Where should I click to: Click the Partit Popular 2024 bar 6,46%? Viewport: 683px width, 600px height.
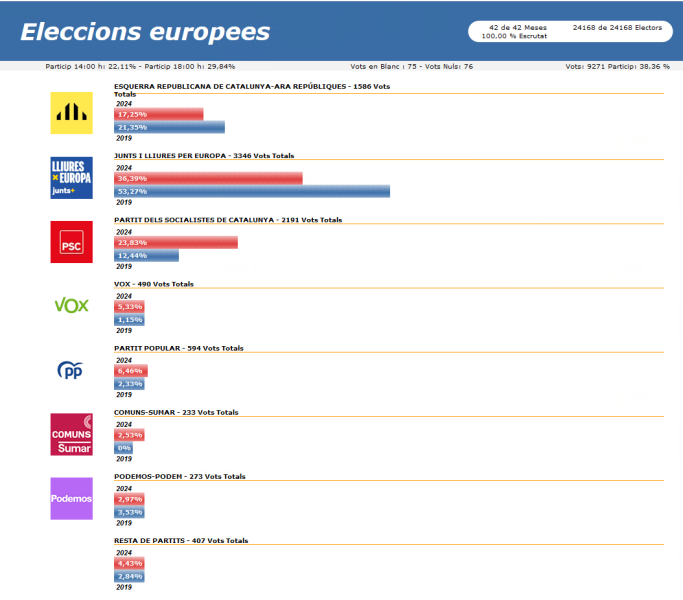[x=131, y=371]
